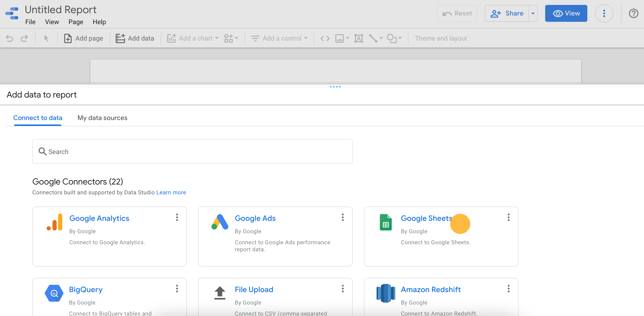Switch to the Connect to data tab
Screen dimensions: 644x316
(37, 118)
